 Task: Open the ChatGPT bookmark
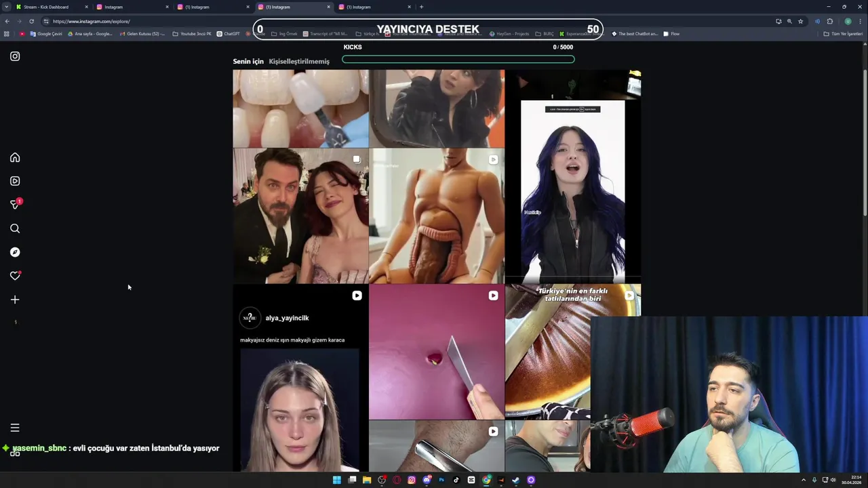[x=228, y=34]
